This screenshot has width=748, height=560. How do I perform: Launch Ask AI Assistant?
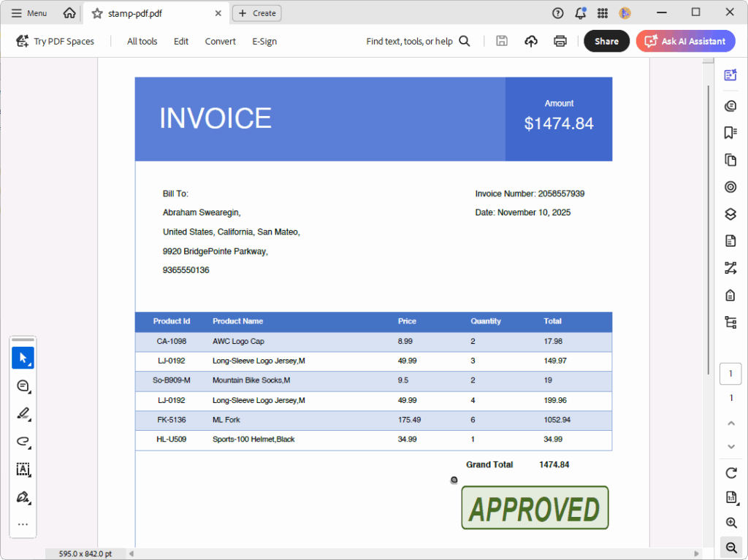pyautogui.click(x=685, y=42)
